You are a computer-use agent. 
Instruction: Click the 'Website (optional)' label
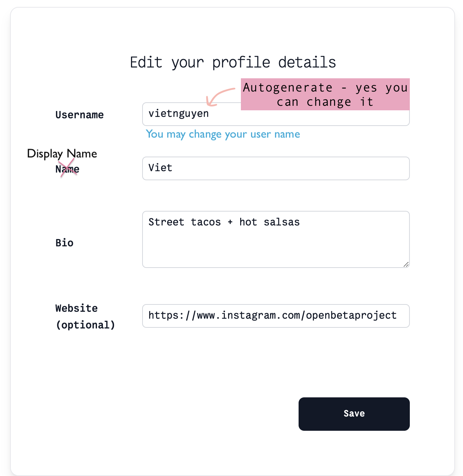click(85, 316)
